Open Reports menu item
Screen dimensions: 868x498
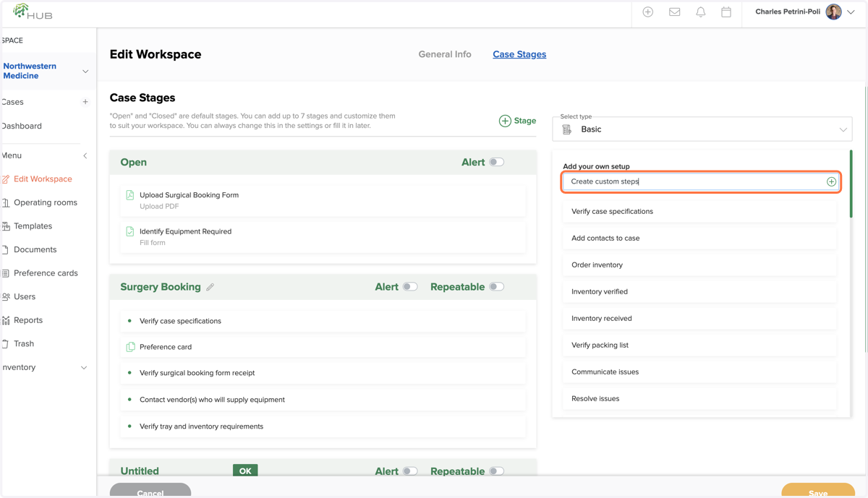tap(28, 320)
